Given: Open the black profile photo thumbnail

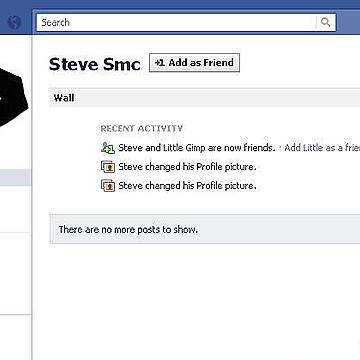Looking at the screenshot, I should pos(13,97).
